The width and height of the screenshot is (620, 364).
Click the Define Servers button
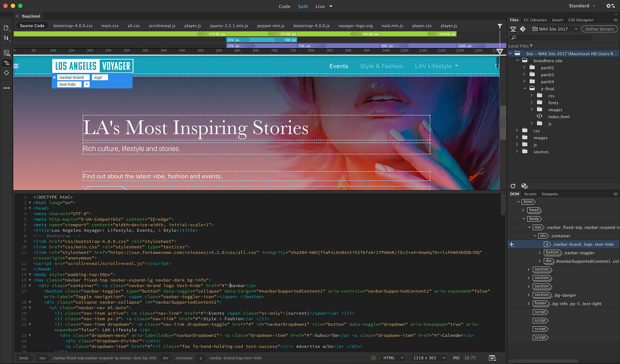coord(599,28)
